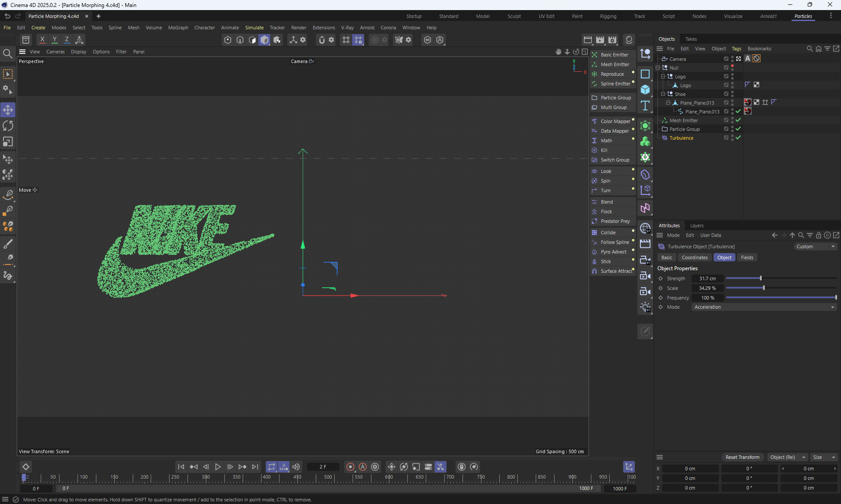Screen dimensions: 841x504
Task: Click the Text spline tool icon
Action: pyautogui.click(x=645, y=106)
